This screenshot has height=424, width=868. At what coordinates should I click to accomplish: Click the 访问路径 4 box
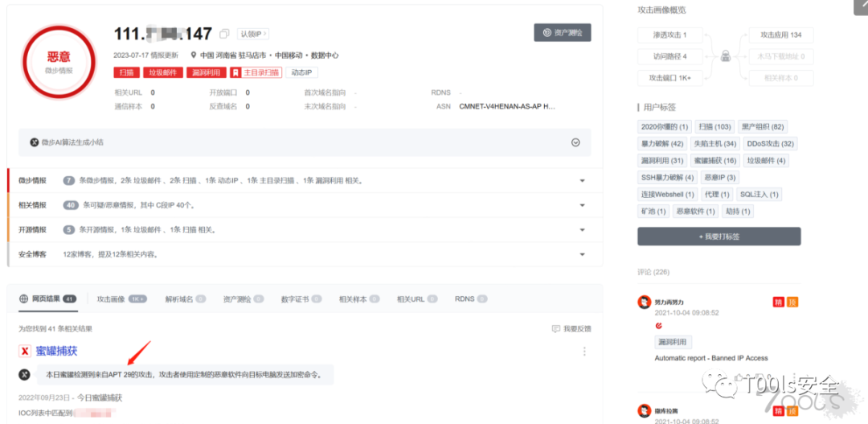pyautogui.click(x=669, y=56)
